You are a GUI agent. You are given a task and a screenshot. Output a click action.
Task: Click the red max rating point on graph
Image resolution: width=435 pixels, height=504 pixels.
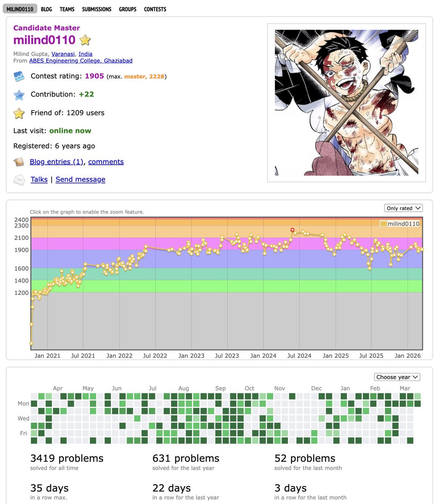[292, 230]
